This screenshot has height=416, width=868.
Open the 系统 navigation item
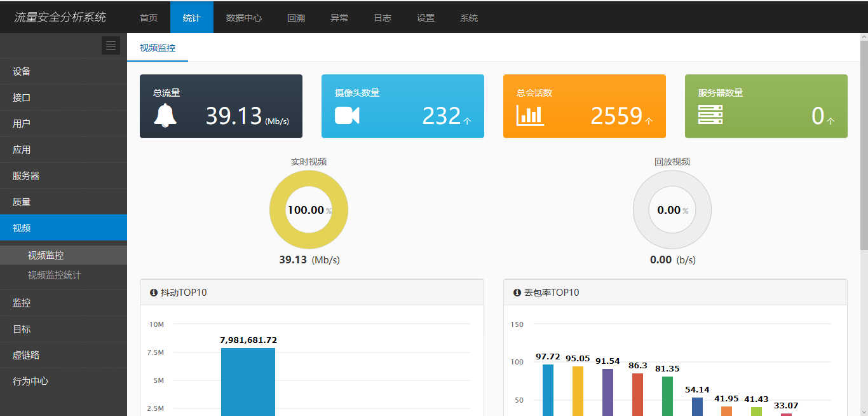click(x=469, y=18)
